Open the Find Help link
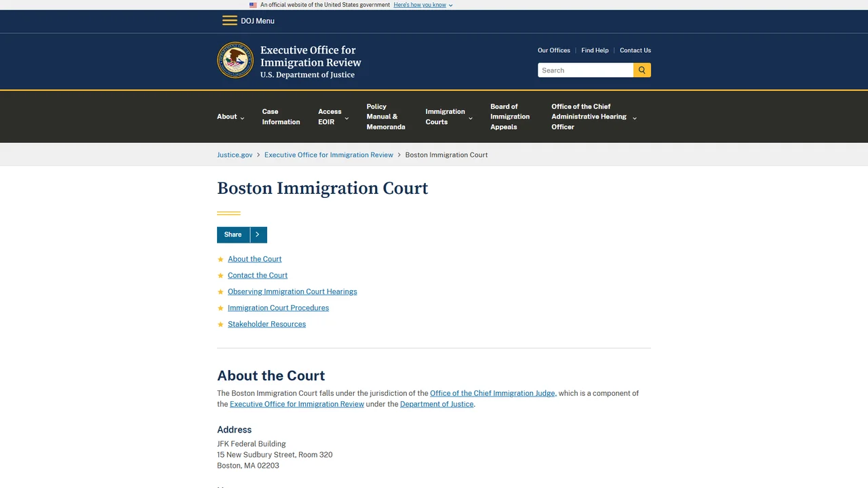The image size is (868, 488). [595, 50]
